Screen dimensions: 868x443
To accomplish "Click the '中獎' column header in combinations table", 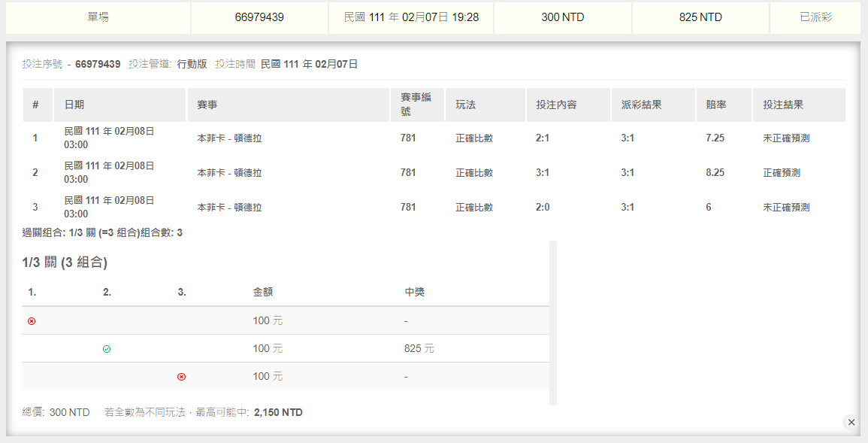I will [x=415, y=293].
